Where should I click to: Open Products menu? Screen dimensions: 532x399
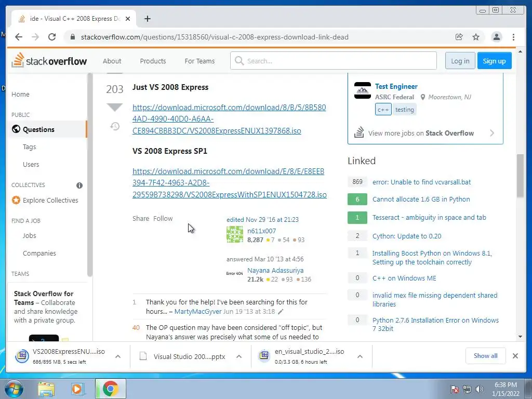point(153,61)
